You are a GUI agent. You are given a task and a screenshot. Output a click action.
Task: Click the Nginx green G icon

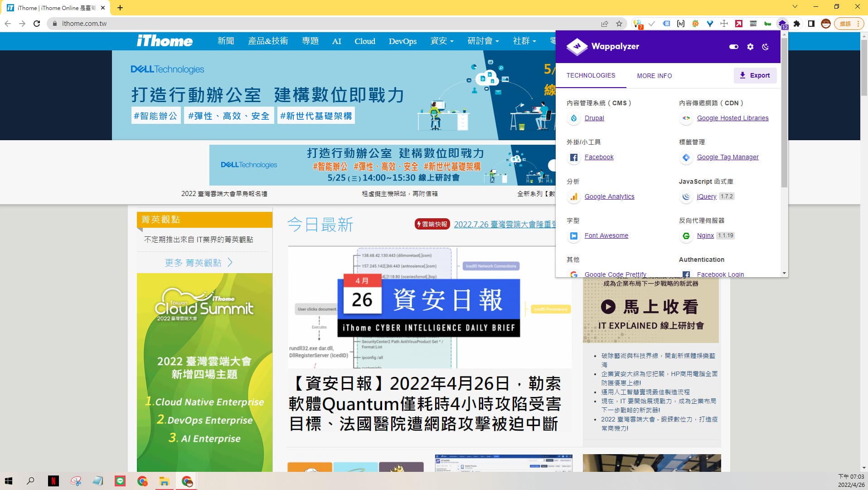(686, 236)
